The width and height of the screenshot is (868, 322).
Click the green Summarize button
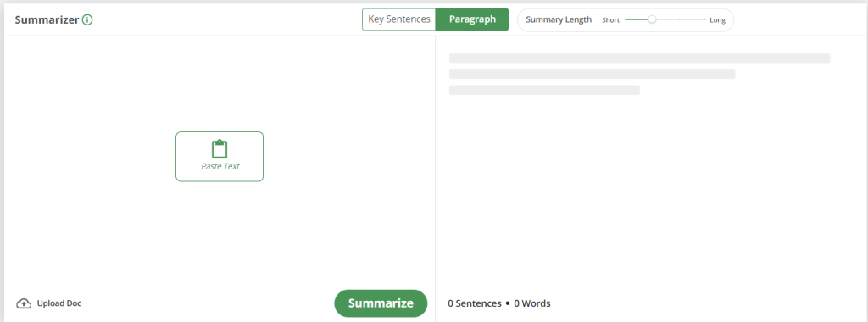click(381, 303)
